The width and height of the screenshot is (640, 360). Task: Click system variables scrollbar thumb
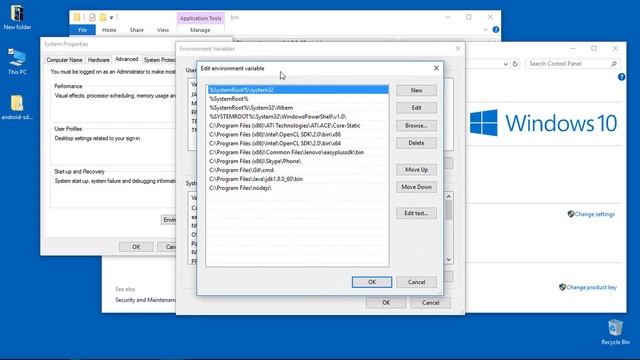(x=449, y=211)
